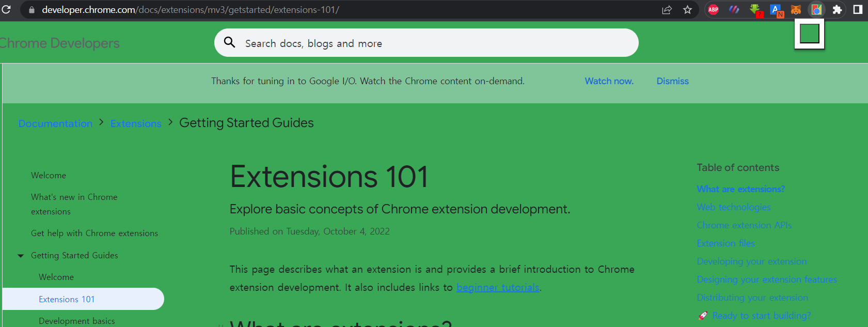The image size is (868, 327).
Task: Dismiss the Google I/O banner
Action: coord(672,81)
